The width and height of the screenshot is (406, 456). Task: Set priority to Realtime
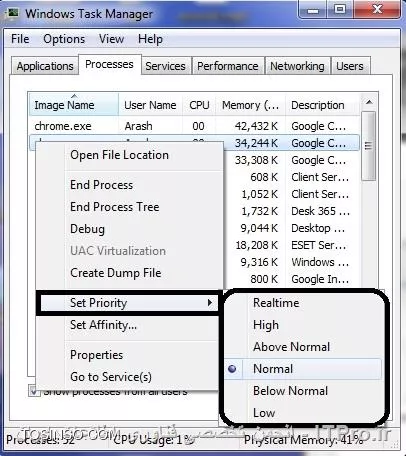click(304, 303)
